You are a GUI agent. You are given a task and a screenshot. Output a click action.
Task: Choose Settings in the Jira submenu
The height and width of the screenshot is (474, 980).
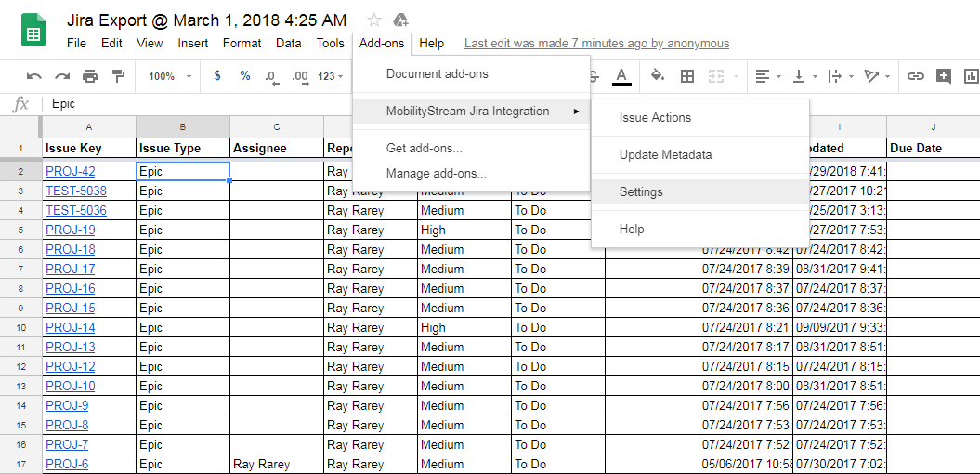[641, 192]
